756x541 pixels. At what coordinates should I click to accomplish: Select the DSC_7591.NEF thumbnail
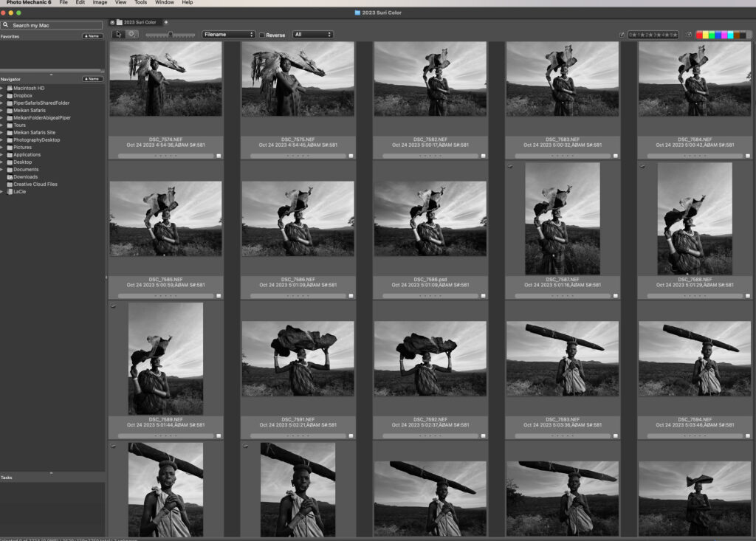[298, 358]
